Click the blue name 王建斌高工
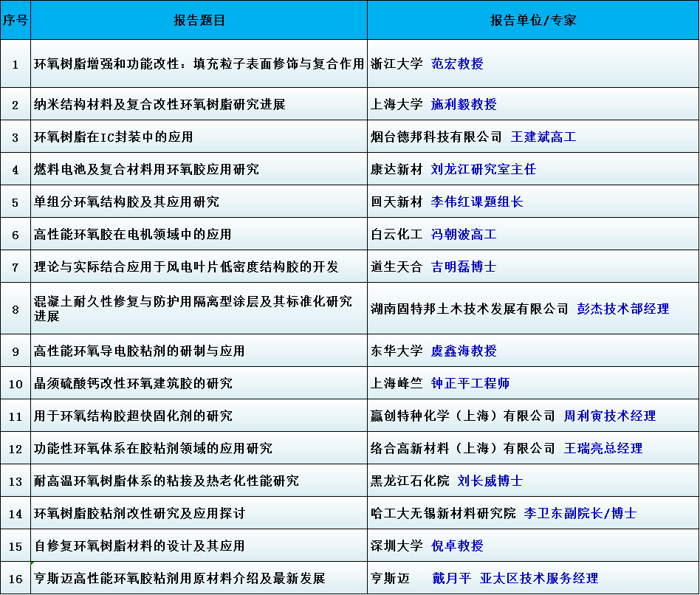 [x=543, y=137]
